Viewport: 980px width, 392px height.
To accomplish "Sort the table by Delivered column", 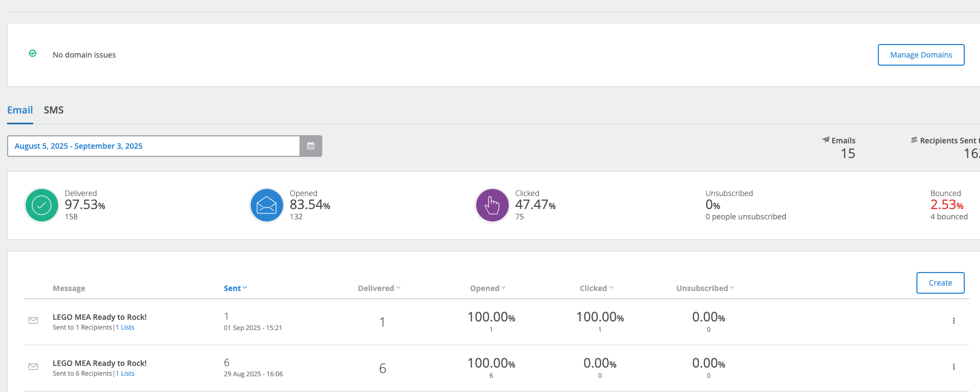I will point(378,288).
